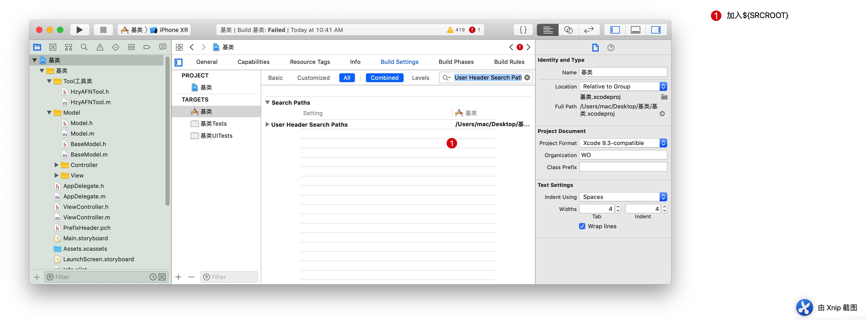Click the Run (play) button
Viewport: 868px width, 323px height.
click(x=80, y=30)
